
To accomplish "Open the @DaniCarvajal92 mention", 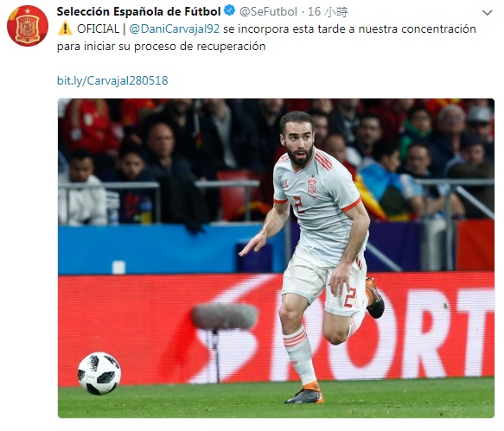I will pyautogui.click(x=175, y=29).
